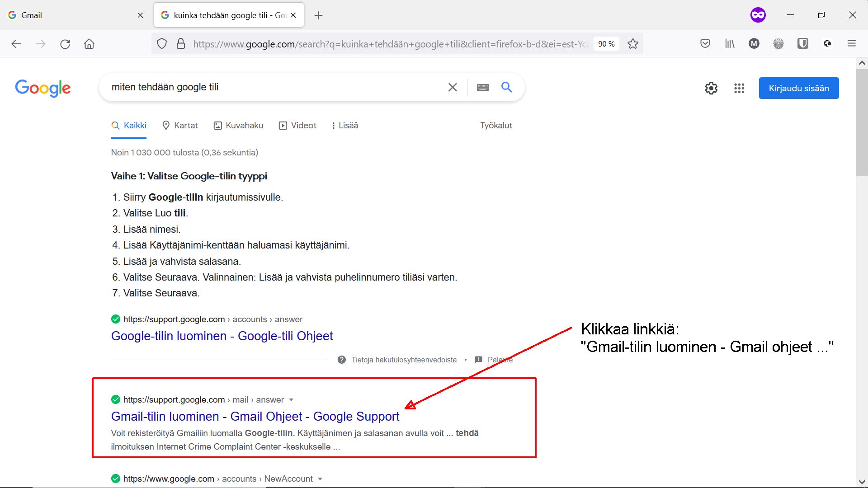
Task: Click the green check beside www.google.com accounts
Action: (116, 479)
